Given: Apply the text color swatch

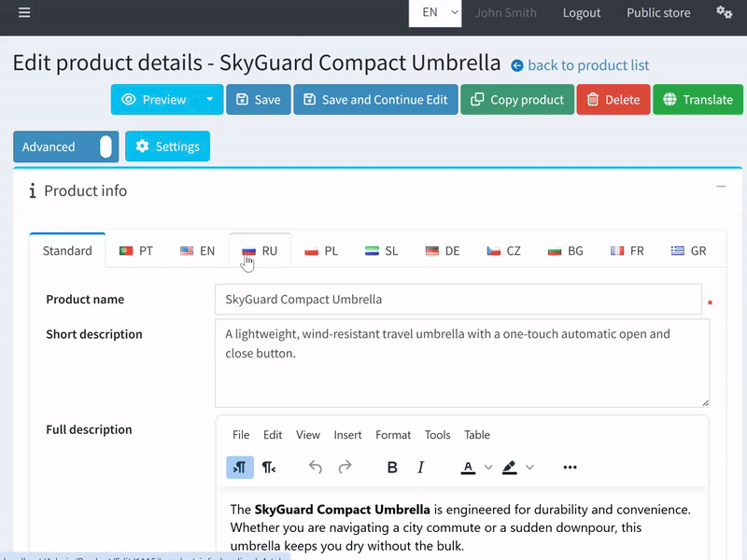Looking at the screenshot, I should [x=469, y=468].
